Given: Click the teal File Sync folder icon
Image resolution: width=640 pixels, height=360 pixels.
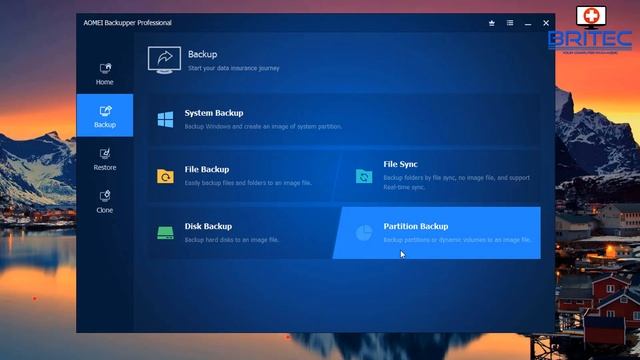Looking at the screenshot, I should pyautogui.click(x=364, y=176).
